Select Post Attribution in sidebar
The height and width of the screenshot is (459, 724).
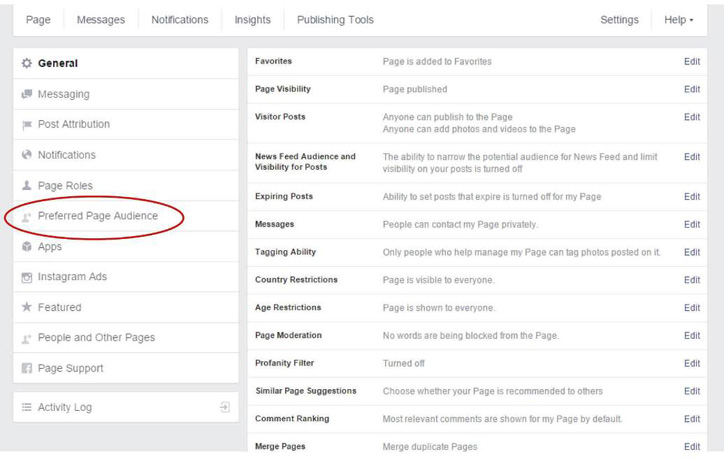126,125
